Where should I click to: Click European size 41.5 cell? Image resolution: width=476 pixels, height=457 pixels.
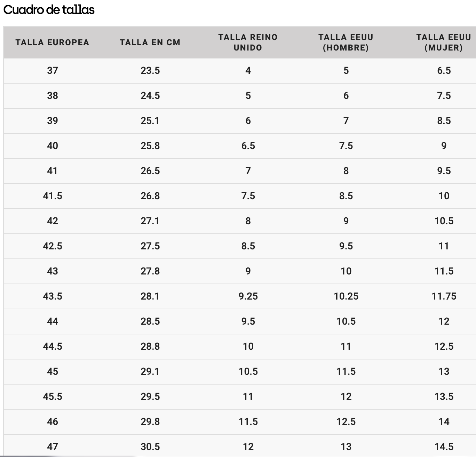[x=53, y=196]
